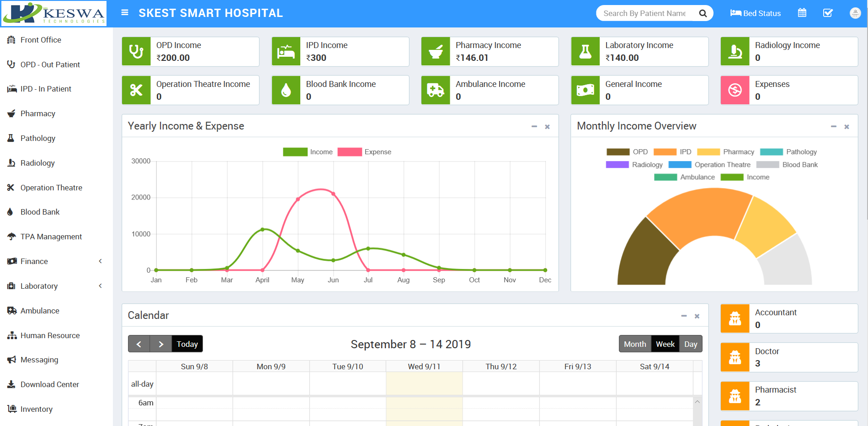This screenshot has width=868, height=426.
Task: Toggle Income series in yearly chart legend
Action: tap(308, 152)
